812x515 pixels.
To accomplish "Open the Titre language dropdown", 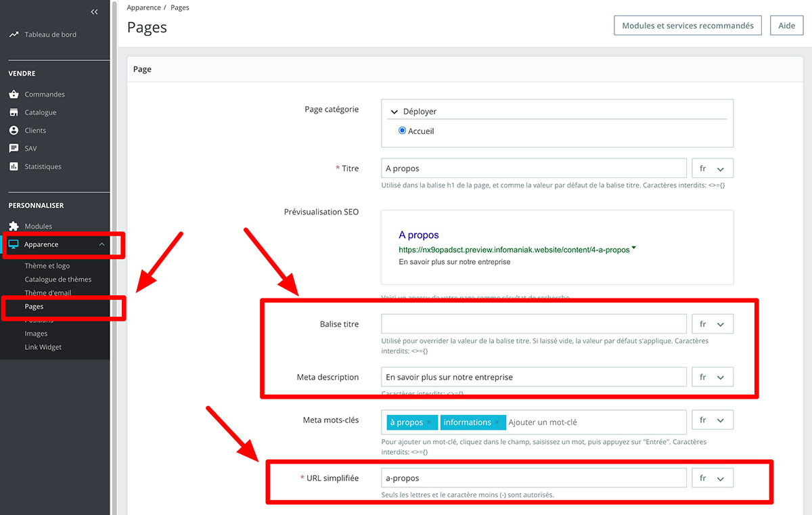I will pos(712,169).
